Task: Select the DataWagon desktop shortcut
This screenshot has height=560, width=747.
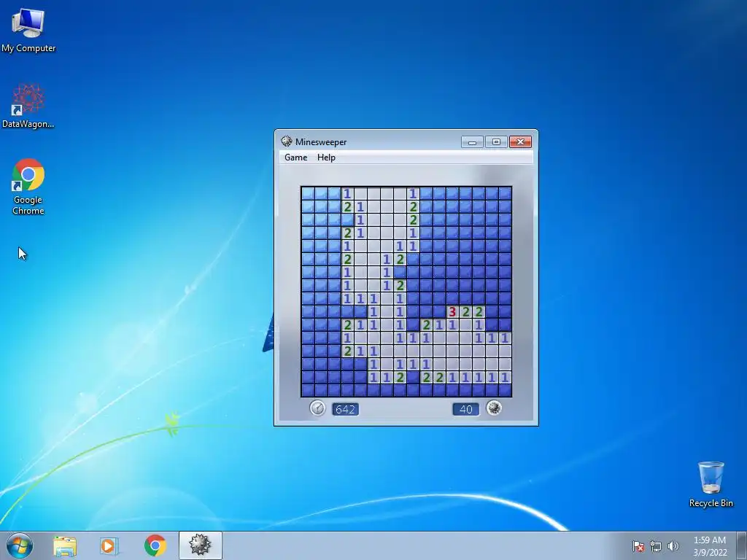Action: point(28,106)
